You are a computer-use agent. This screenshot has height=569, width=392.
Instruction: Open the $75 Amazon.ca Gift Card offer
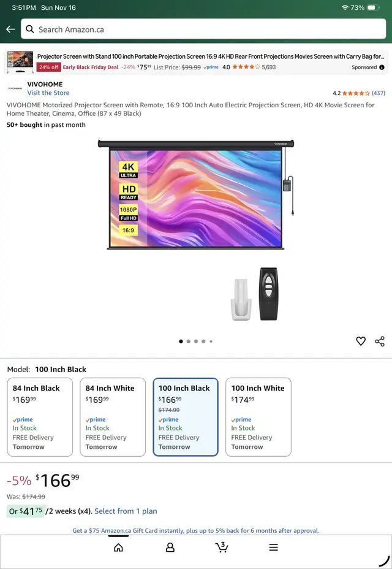point(196,530)
